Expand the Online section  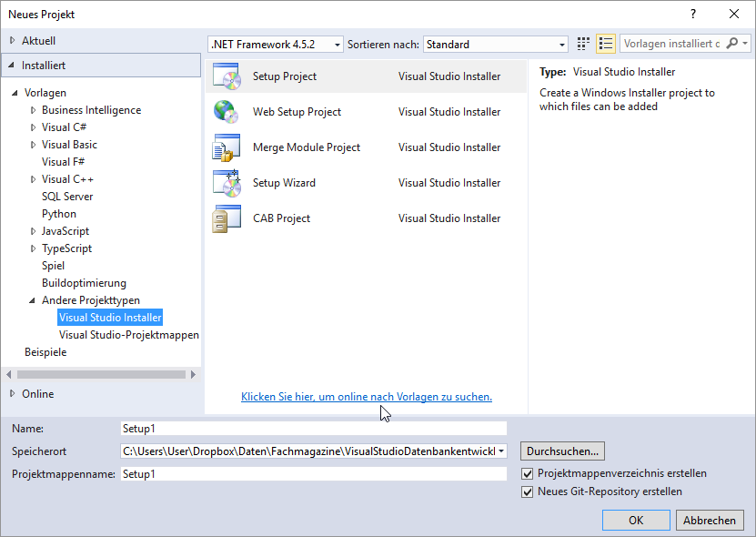pyautogui.click(x=13, y=394)
